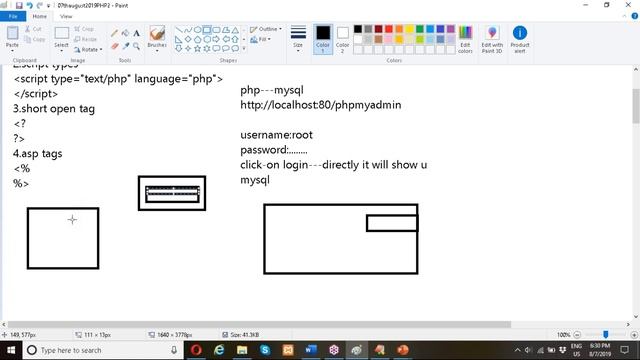The width and height of the screenshot is (640, 360).
Task: Choose the Curve shape
Action: click(188, 30)
